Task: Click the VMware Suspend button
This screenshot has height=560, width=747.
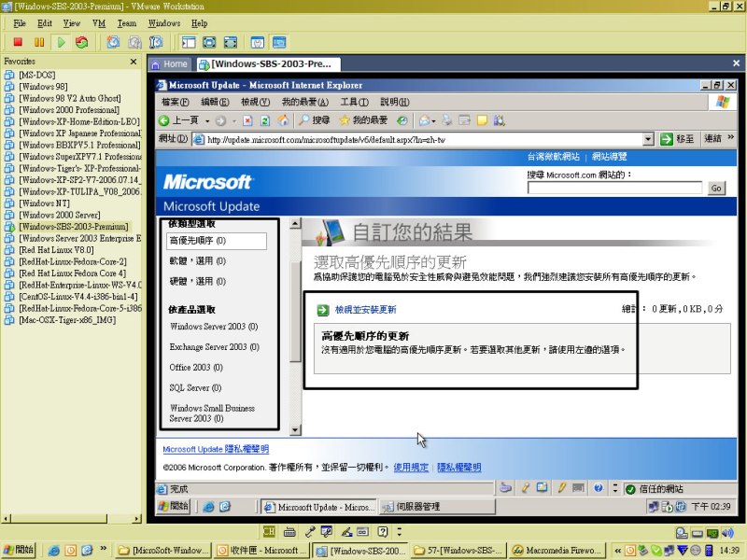Action: click(39, 42)
